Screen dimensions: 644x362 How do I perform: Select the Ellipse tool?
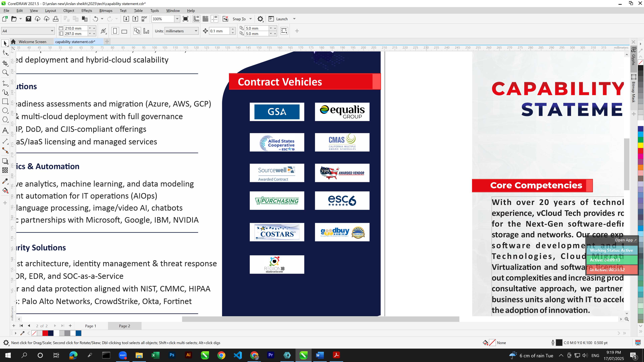(x=5, y=110)
